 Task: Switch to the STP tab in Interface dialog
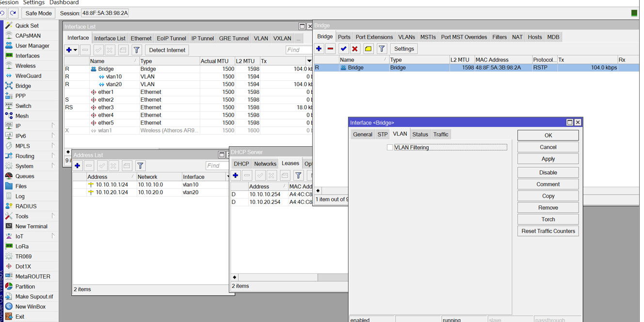click(x=383, y=135)
